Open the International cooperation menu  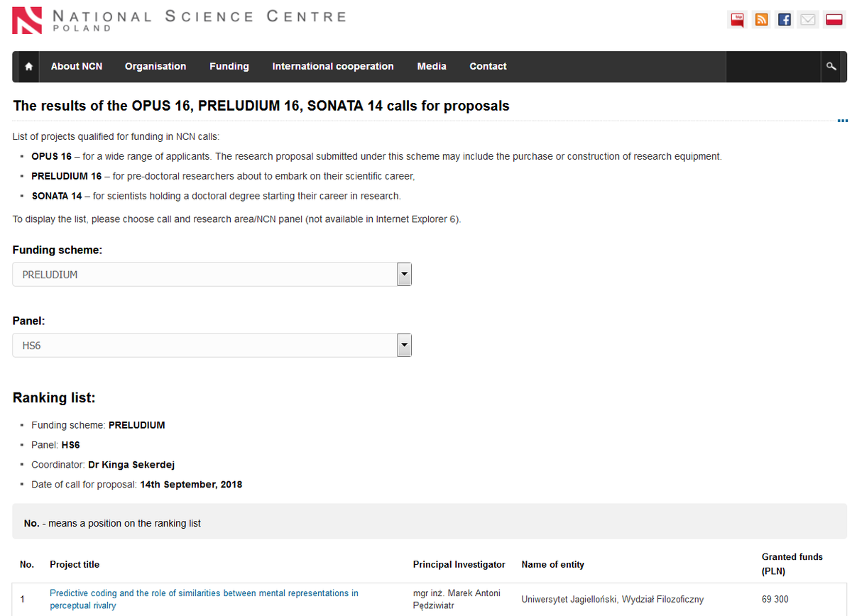333,67
